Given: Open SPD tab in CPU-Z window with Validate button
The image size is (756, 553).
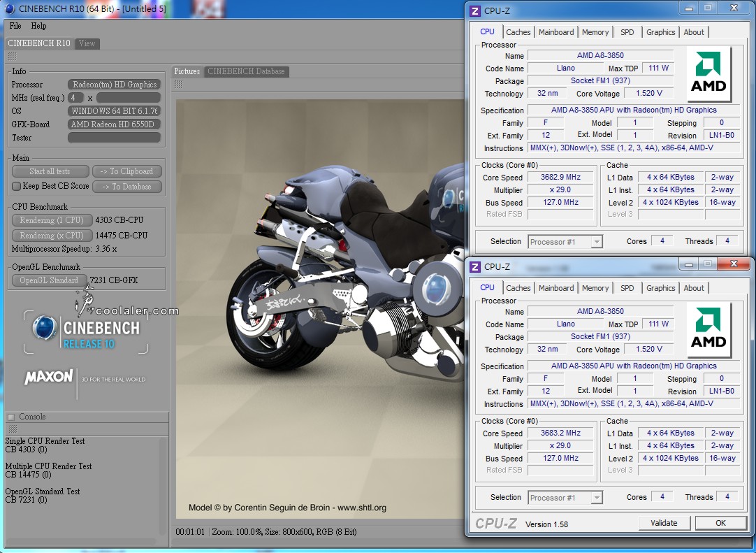Looking at the screenshot, I should coord(627,288).
